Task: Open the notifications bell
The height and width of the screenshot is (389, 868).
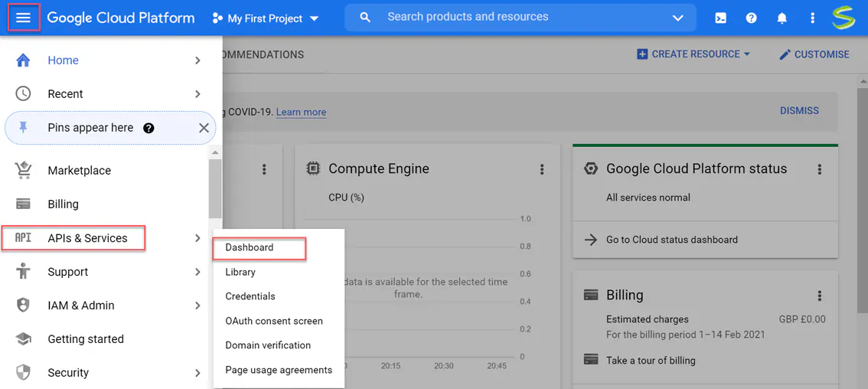Action: [782, 18]
